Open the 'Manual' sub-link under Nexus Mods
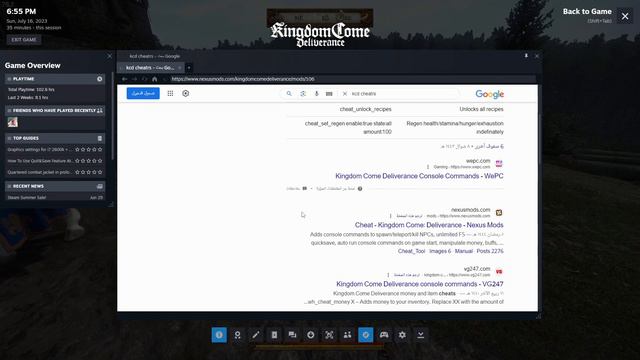Screen dimensions: 640x360 tap(464, 251)
